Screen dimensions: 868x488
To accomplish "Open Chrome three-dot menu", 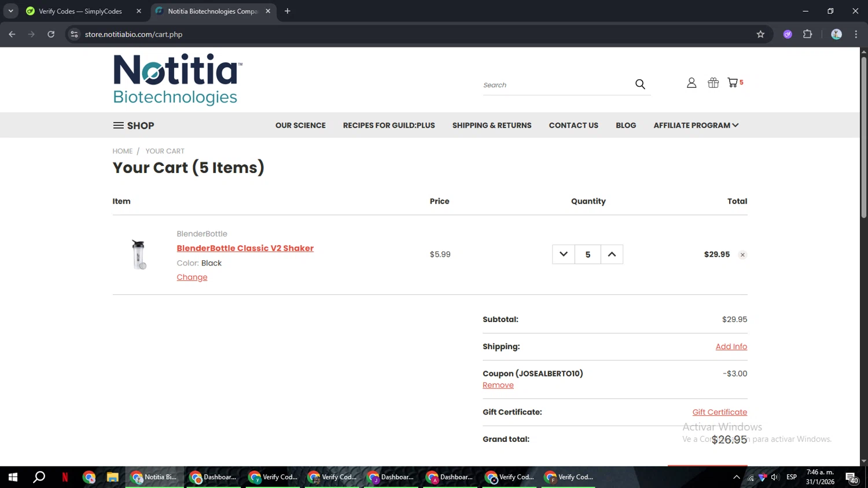I will [856, 34].
